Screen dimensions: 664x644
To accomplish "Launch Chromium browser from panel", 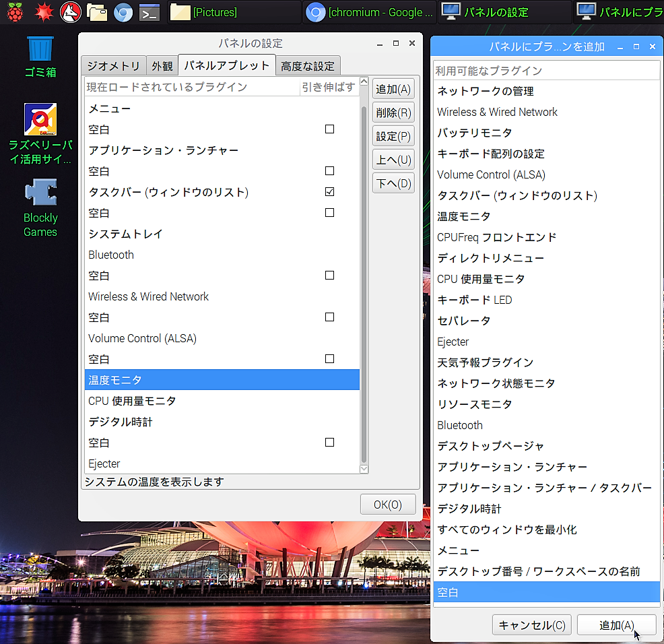I will click(x=123, y=12).
